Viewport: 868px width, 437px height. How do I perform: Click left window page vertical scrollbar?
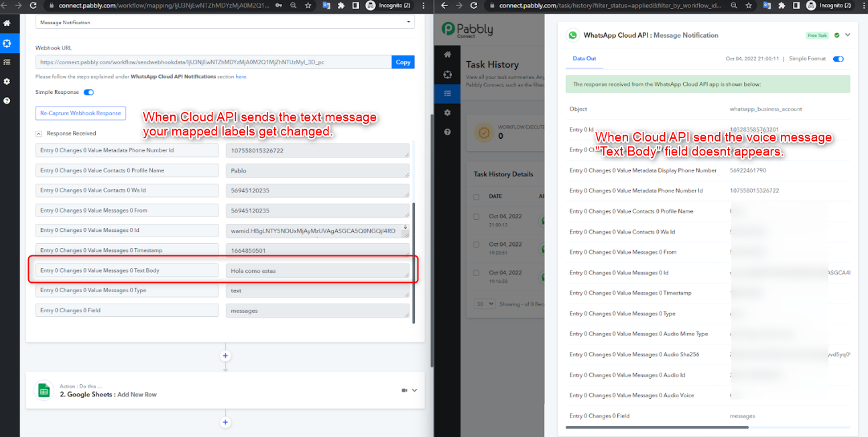(x=432, y=241)
